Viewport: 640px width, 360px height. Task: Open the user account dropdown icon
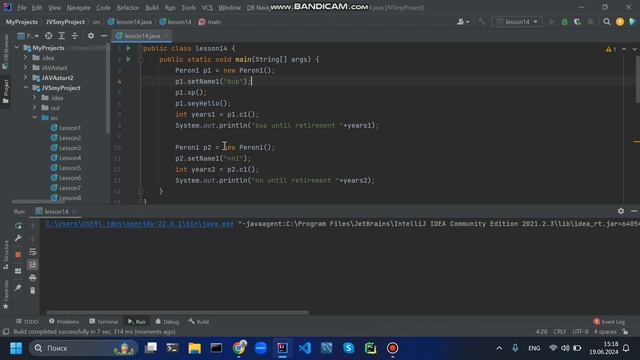[463, 22]
